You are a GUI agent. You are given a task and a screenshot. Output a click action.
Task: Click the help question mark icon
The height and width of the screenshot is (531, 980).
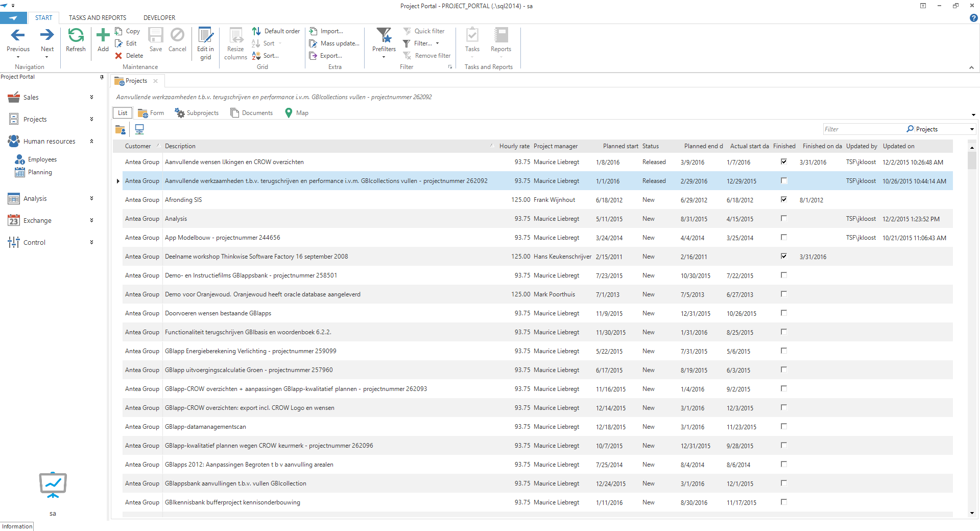click(x=973, y=18)
